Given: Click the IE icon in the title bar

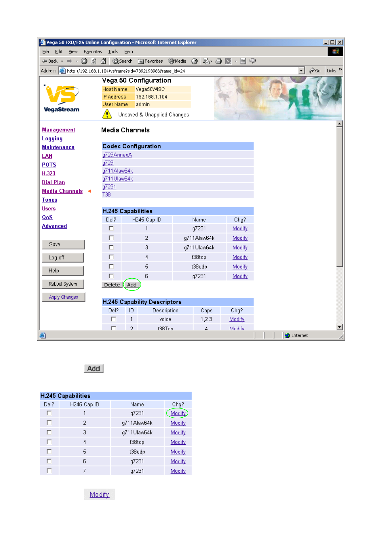Looking at the screenshot, I should coord(42,42).
